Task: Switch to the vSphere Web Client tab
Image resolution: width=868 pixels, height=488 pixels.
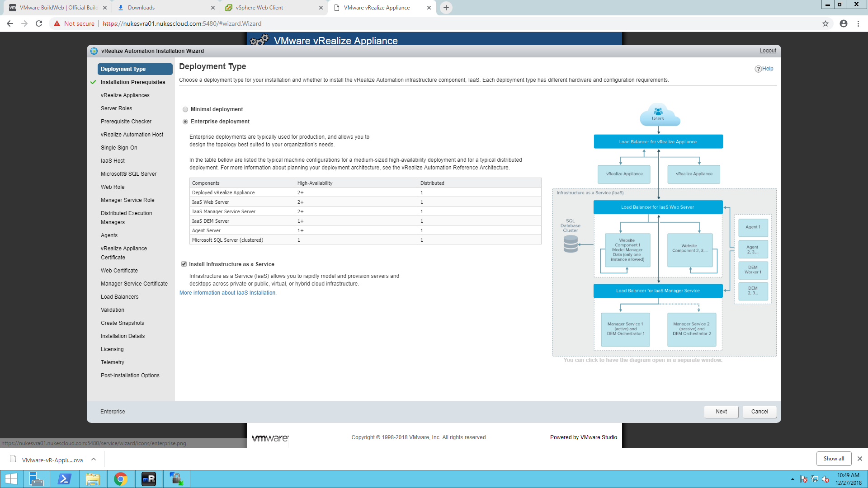Action: click(x=274, y=8)
